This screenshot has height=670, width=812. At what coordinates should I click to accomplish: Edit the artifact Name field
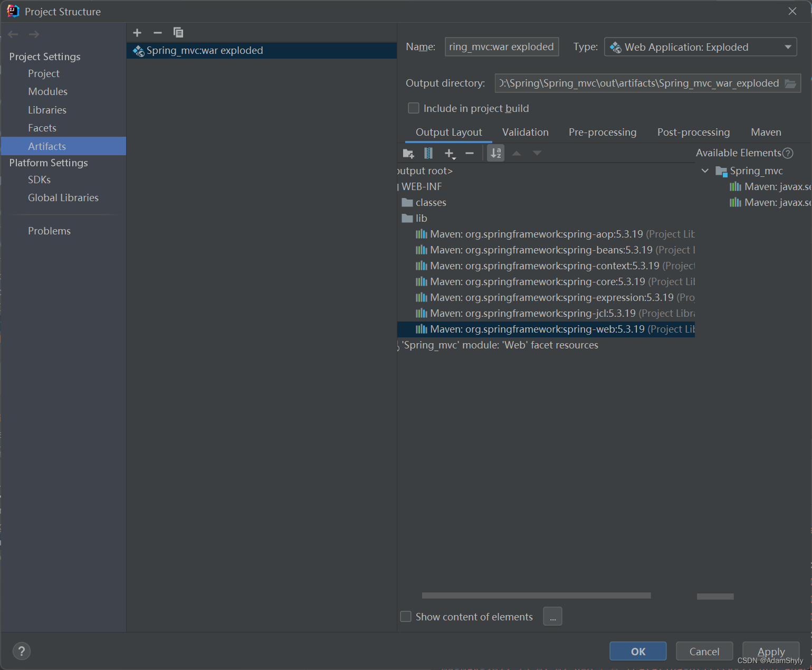pos(501,46)
